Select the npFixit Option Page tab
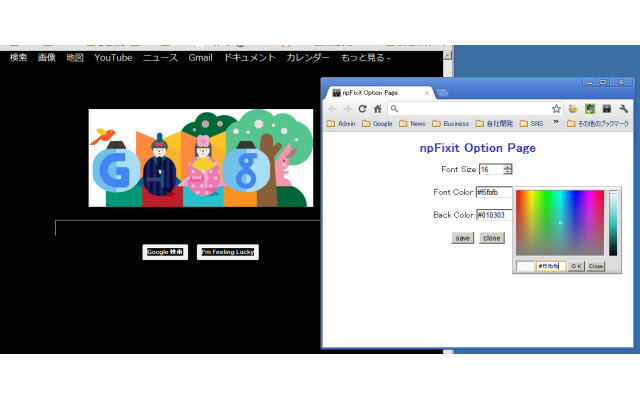The width and height of the screenshot is (640, 400). [x=378, y=93]
